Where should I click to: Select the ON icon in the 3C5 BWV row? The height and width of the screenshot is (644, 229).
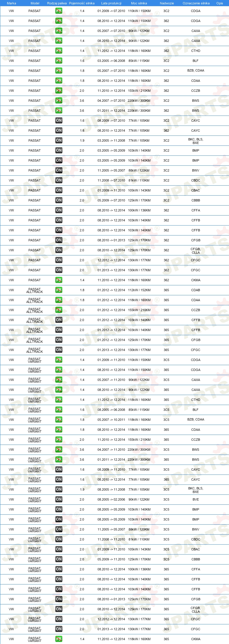tap(59, 529)
